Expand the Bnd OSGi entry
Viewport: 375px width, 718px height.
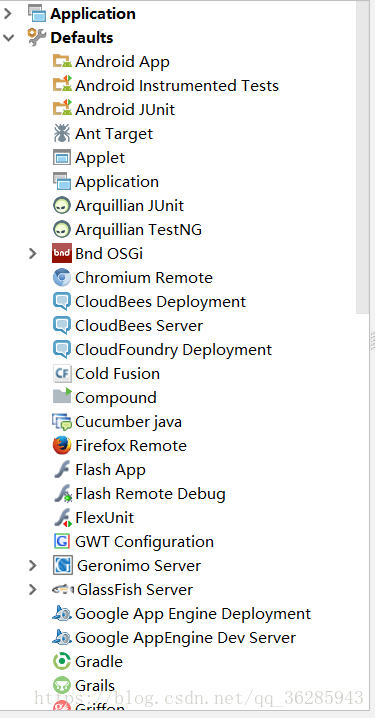[x=33, y=253]
